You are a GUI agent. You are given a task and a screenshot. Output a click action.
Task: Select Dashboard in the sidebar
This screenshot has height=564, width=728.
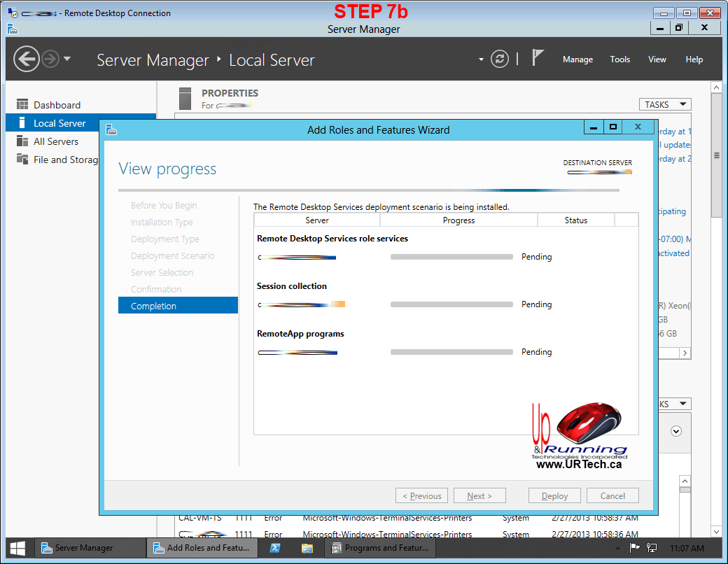click(x=57, y=105)
